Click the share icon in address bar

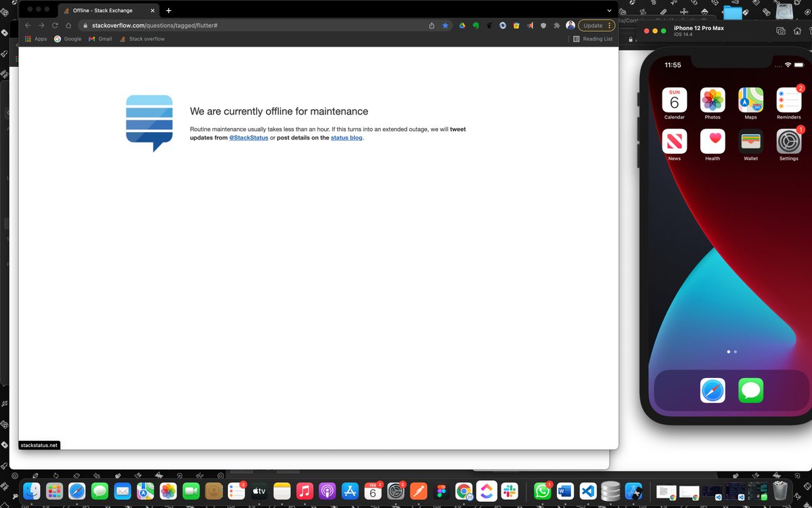(x=432, y=25)
